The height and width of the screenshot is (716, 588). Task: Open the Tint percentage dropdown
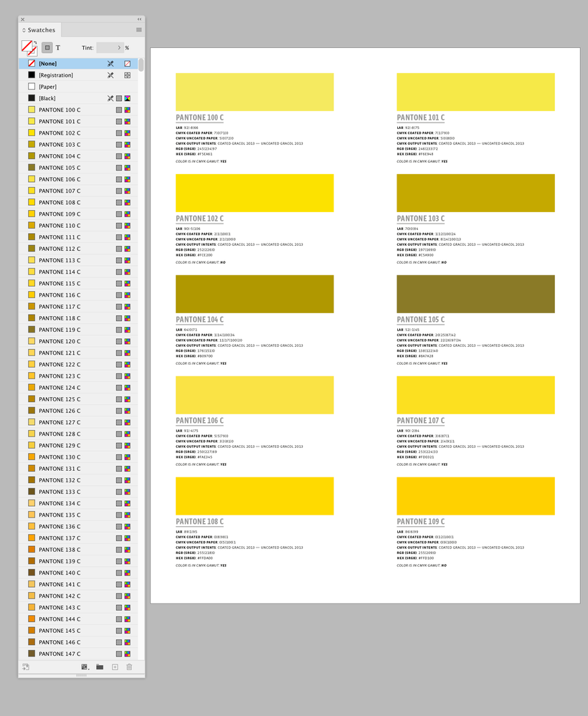[120, 48]
